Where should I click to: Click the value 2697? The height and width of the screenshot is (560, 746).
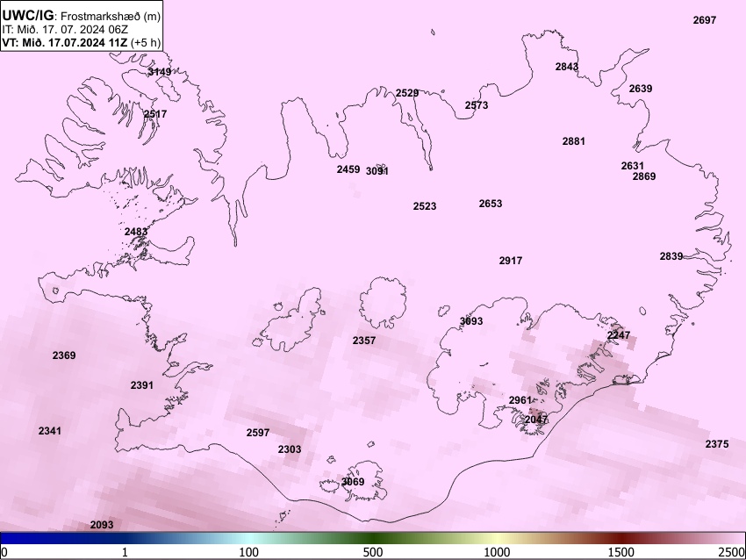click(x=705, y=20)
